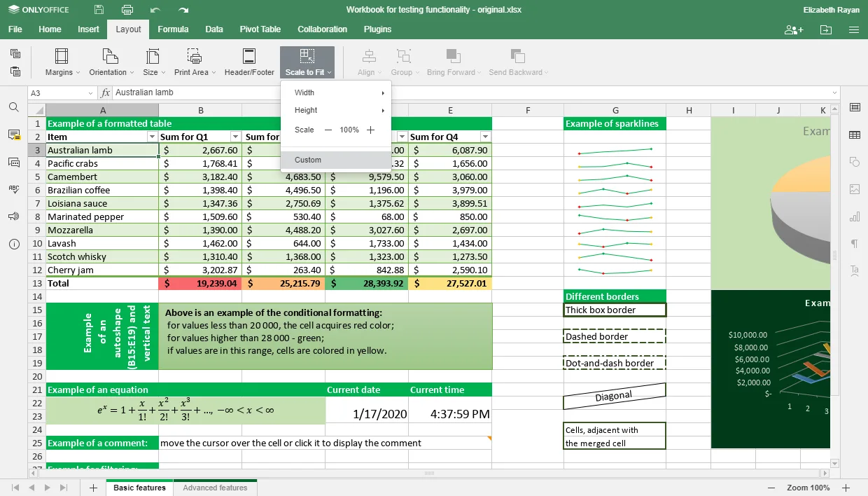Go to first sheet navigation arrow
Screen dimensions: 868x496
(x=15, y=488)
